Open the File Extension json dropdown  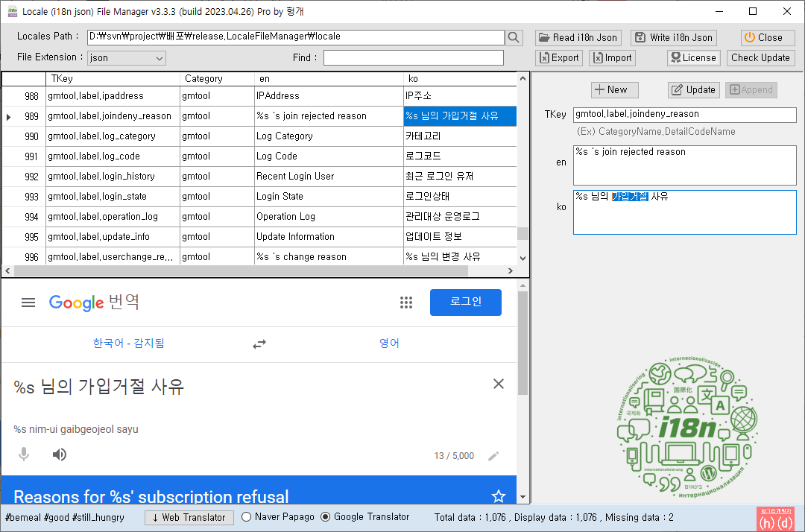[x=126, y=58]
